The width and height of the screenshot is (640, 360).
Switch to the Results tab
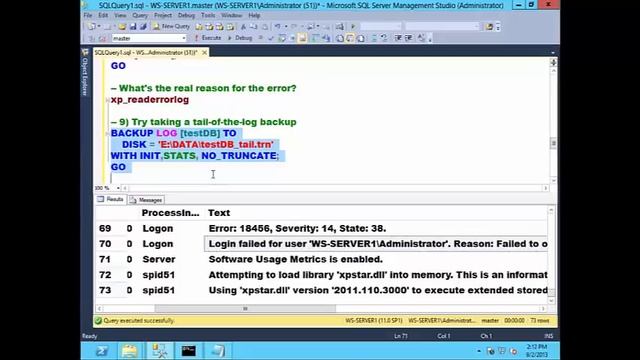[x=110, y=200]
